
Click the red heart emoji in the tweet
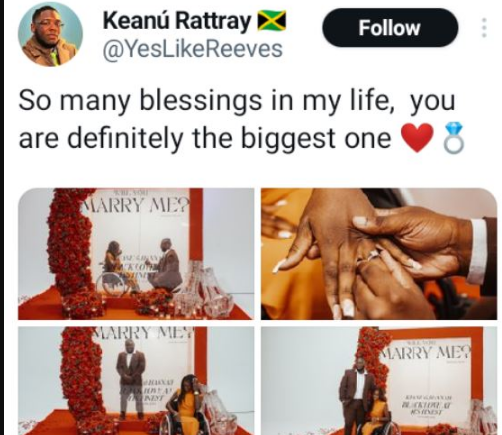click(417, 138)
